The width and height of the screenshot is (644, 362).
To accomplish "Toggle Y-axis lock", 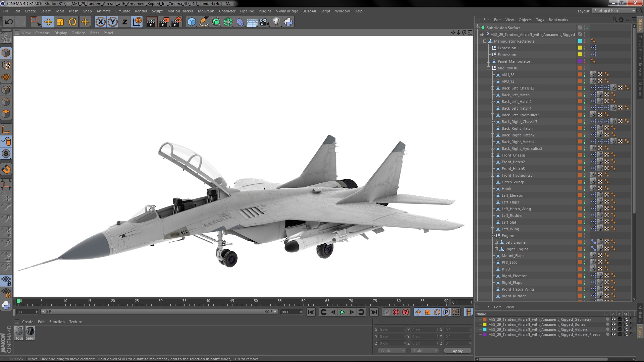I will tap(113, 22).
